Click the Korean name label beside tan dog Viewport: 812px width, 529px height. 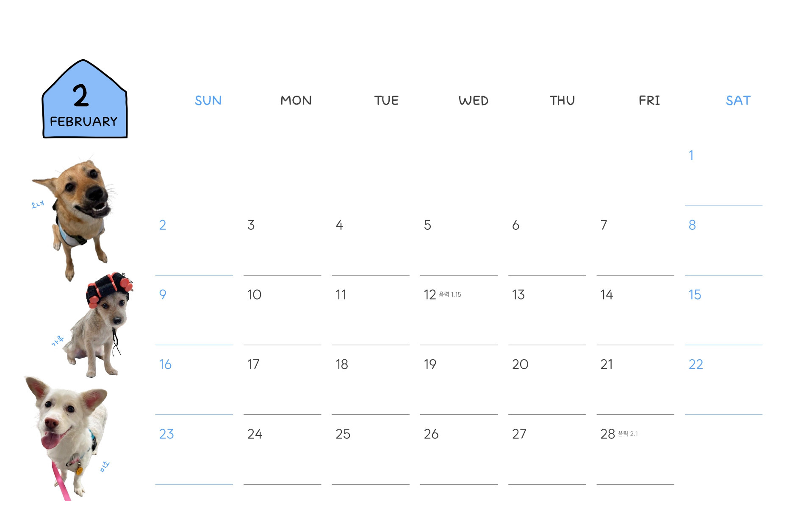point(37,205)
